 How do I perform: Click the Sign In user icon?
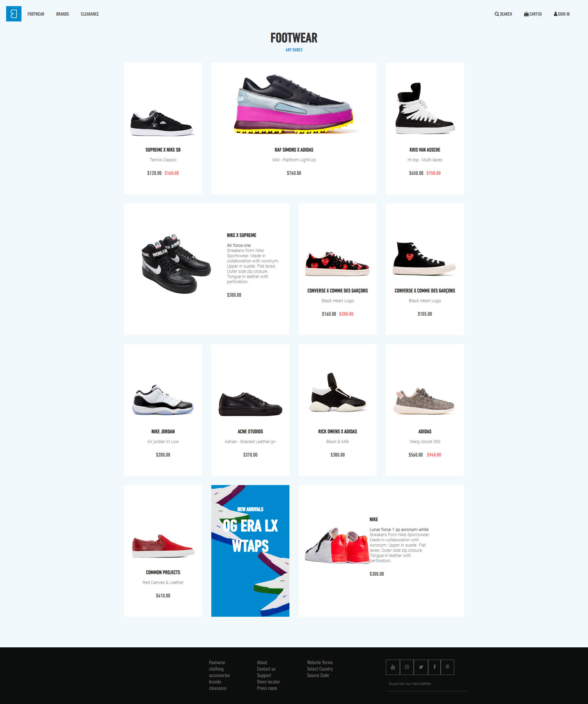click(x=556, y=14)
